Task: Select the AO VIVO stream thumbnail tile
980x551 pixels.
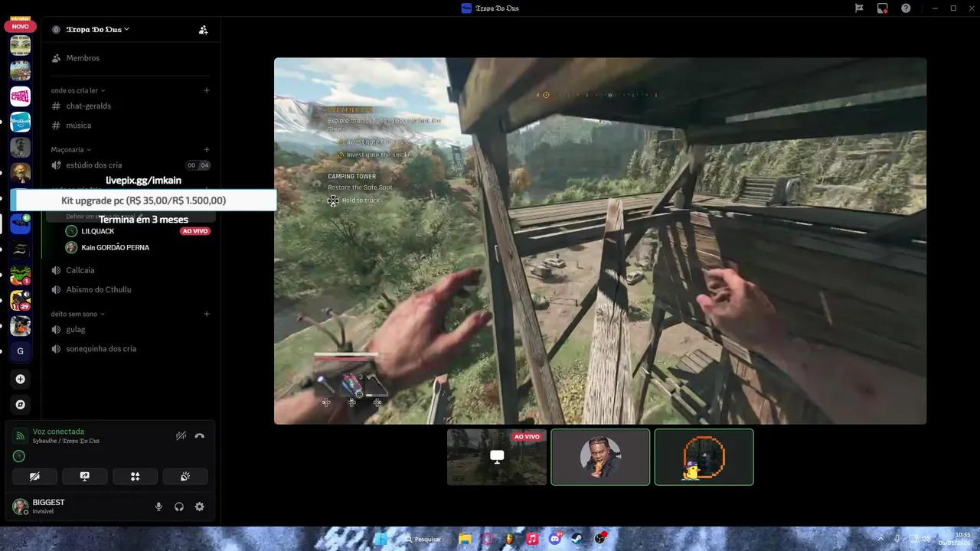Action: tap(497, 457)
